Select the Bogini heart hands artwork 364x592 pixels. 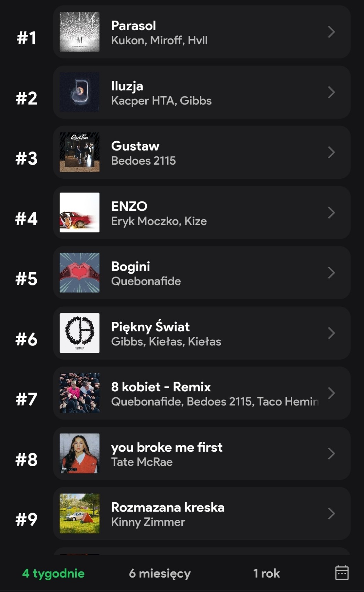coord(80,273)
